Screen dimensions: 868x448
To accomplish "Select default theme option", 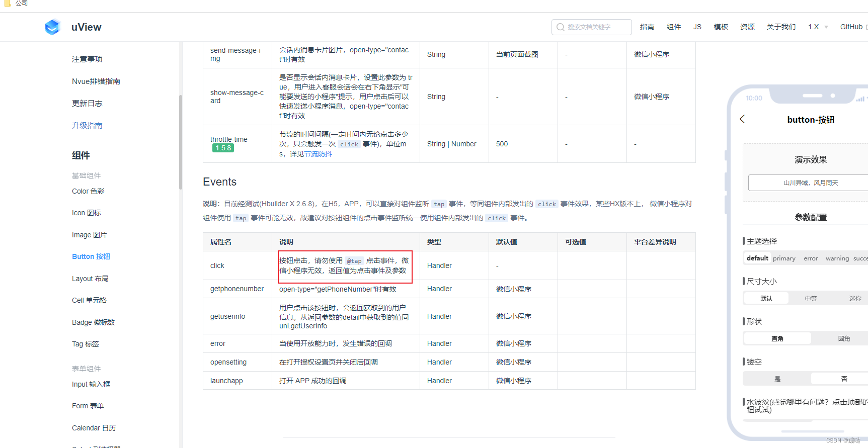I will (757, 258).
